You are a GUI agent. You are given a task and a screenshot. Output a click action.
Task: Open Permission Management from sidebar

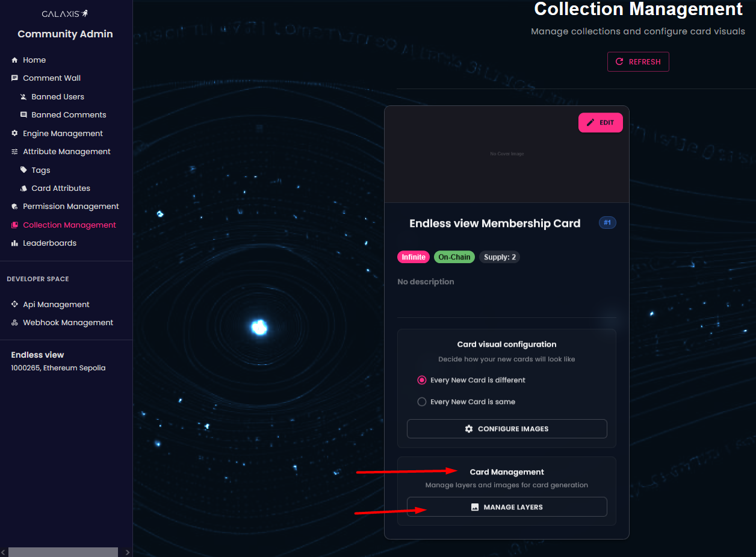pyautogui.click(x=70, y=207)
